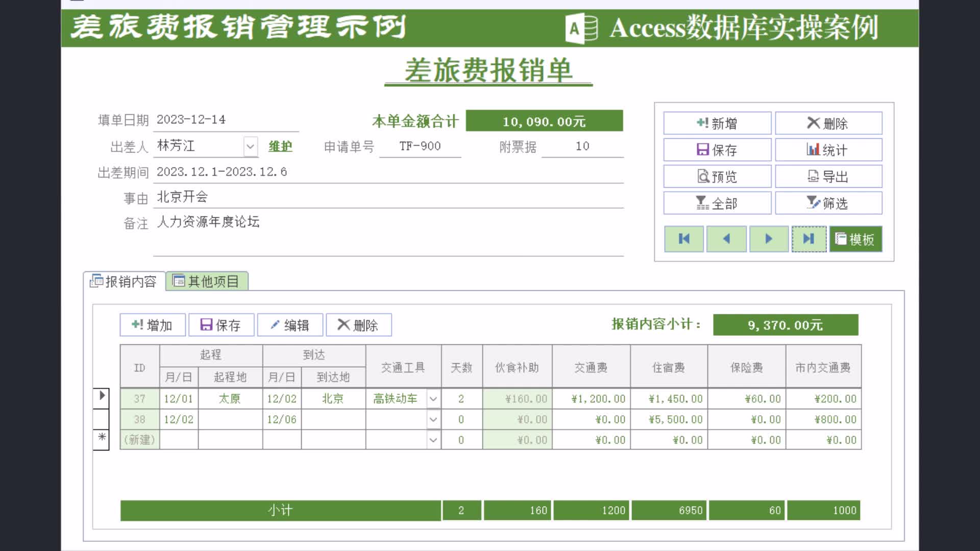The width and height of the screenshot is (980, 551).
Task: Click the 保险费 cell ¥60.00
Action: click(x=747, y=399)
